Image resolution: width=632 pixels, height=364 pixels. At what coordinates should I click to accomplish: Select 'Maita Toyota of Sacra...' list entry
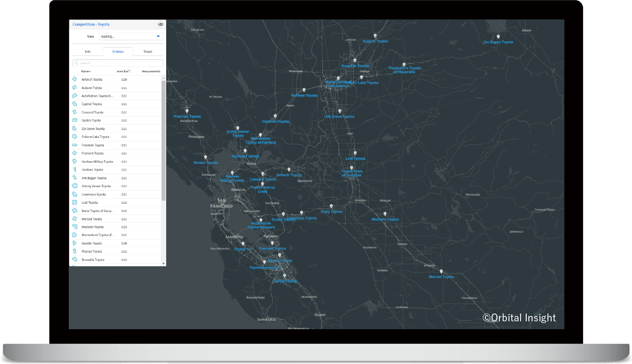click(x=98, y=211)
